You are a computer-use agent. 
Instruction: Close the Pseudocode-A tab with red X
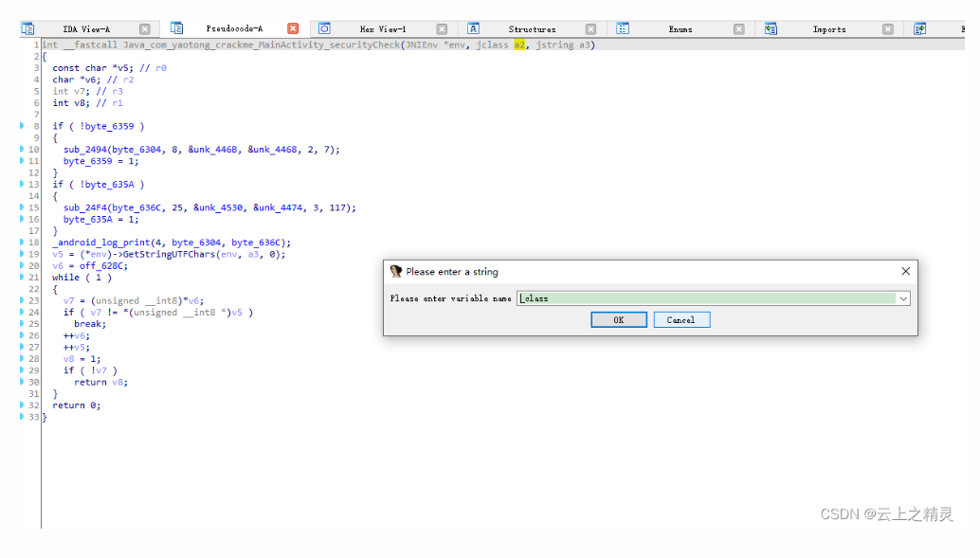[x=293, y=28]
